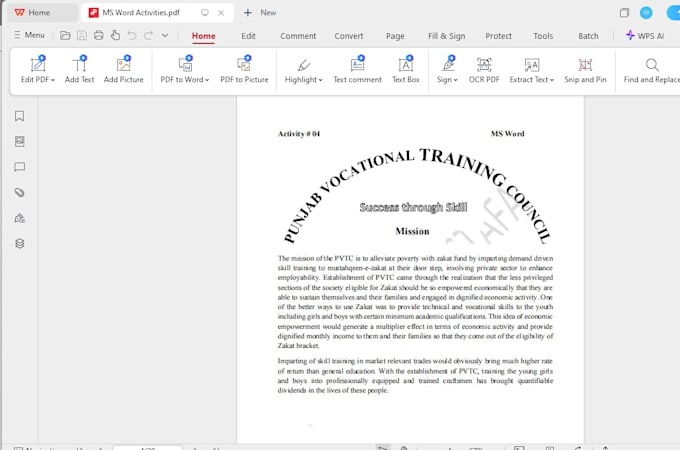Open the Bookmark sidebar panel

tap(20, 116)
